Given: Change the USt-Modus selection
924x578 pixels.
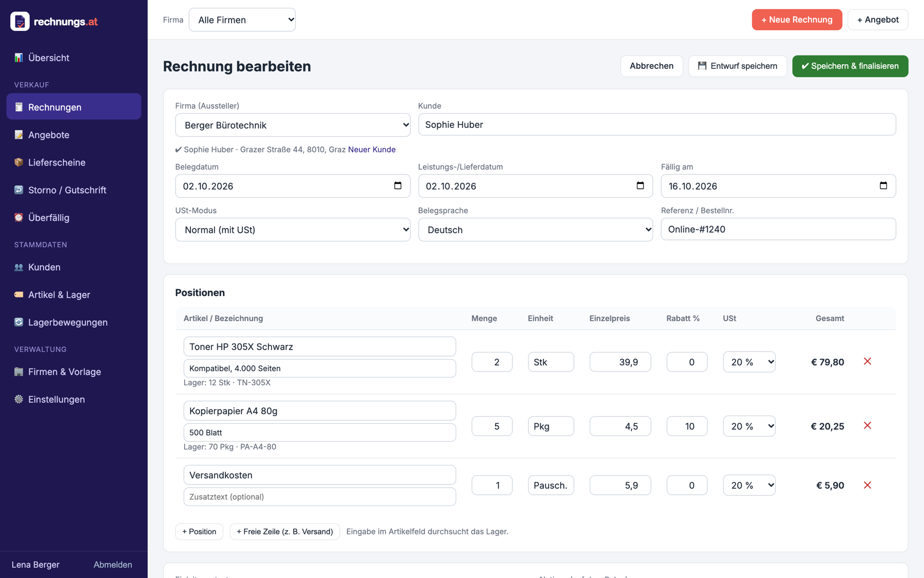Looking at the screenshot, I should 293,230.
